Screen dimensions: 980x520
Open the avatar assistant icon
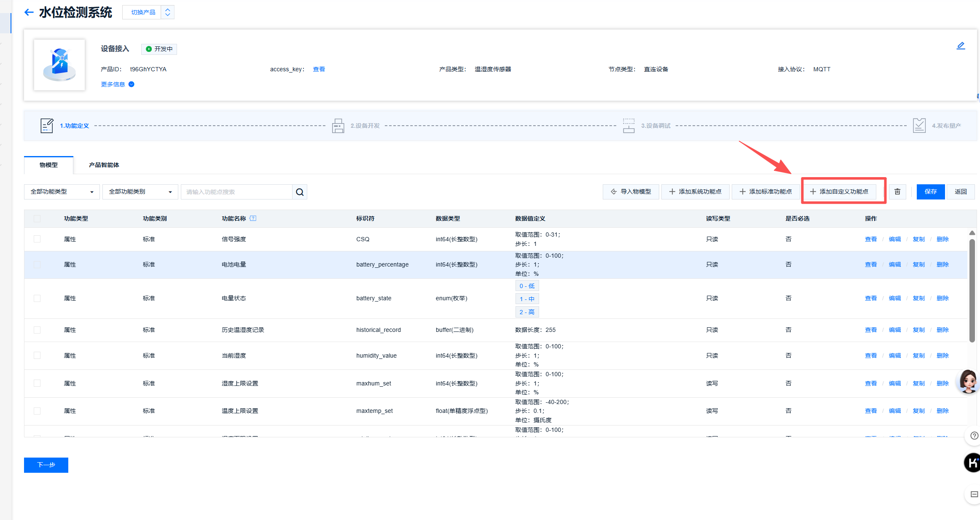(968, 381)
